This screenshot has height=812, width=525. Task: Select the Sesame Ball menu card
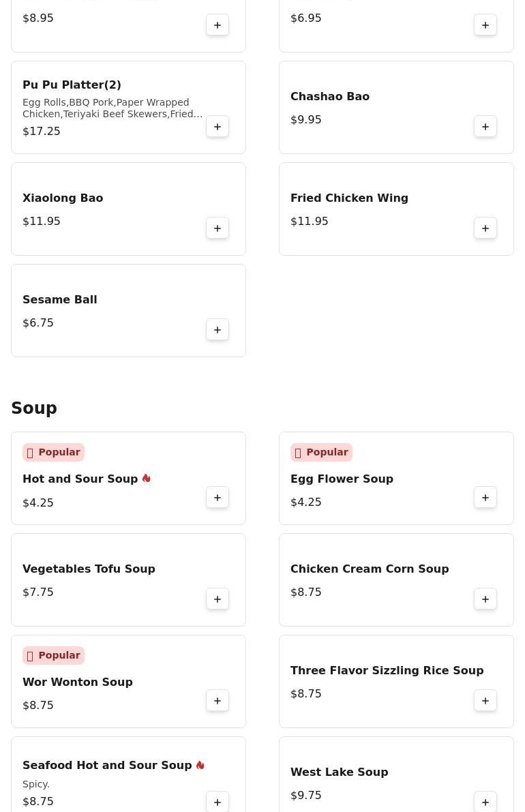pos(128,311)
